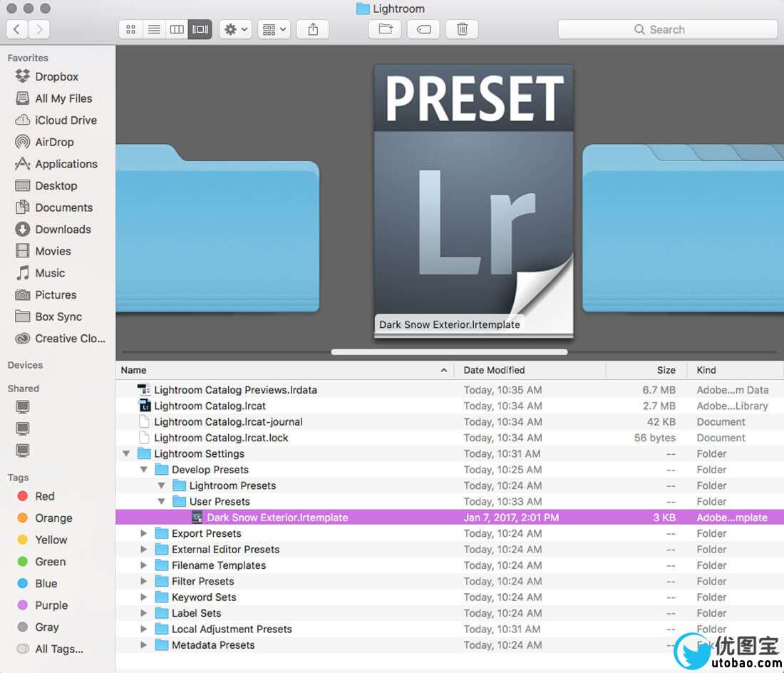This screenshot has width=784, height=673.
Task: Select the Gray tag
Action: pos(46,627)
